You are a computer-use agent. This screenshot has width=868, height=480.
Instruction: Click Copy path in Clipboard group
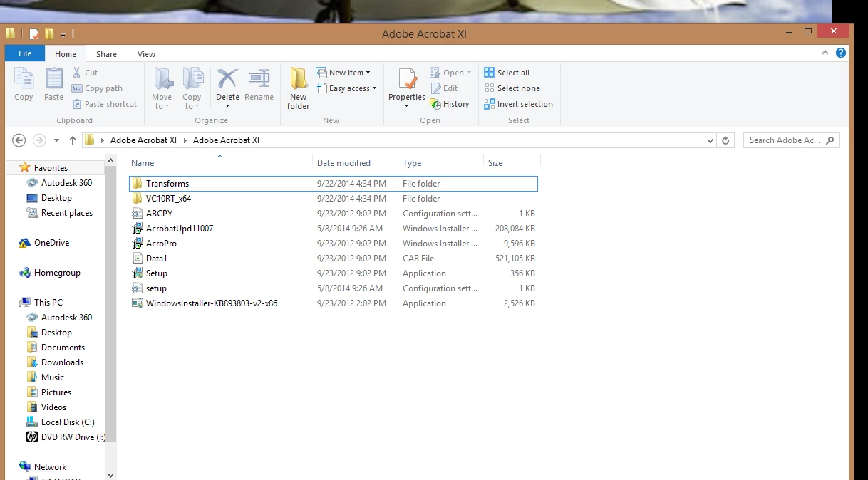[97, 88]
